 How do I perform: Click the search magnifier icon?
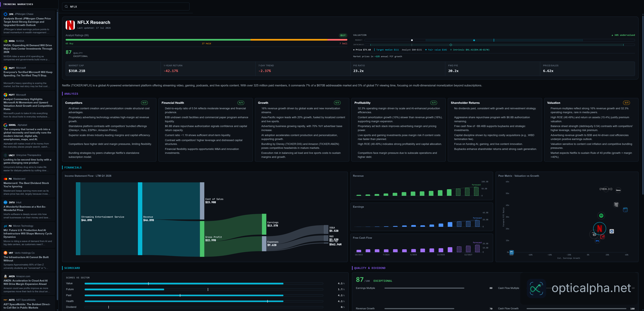coord(66,7)
